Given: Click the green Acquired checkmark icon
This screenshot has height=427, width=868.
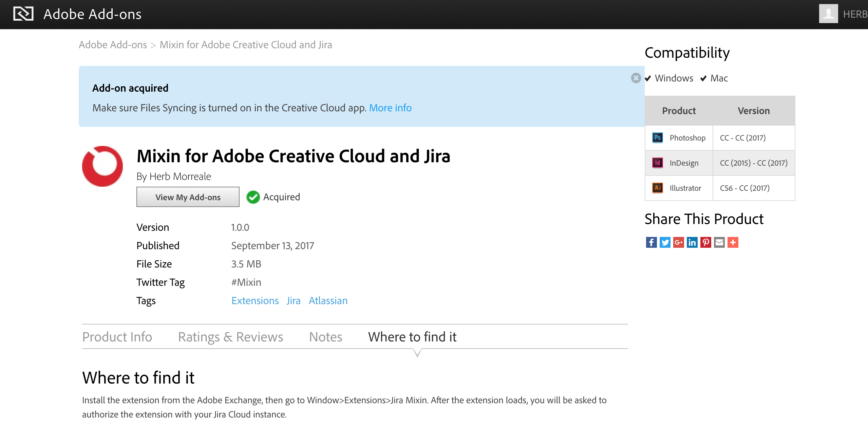Looking at the screenshot, I should [x=253, y=197].
